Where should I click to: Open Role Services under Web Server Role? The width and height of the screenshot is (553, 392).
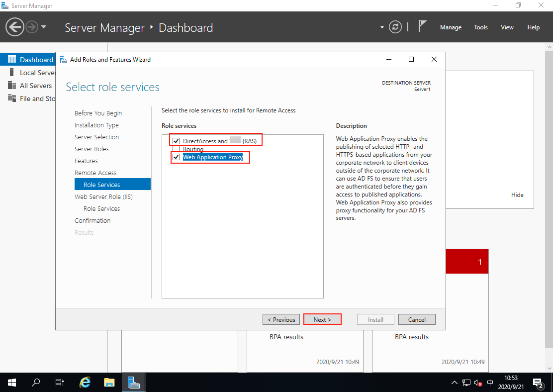click(101, 209)
